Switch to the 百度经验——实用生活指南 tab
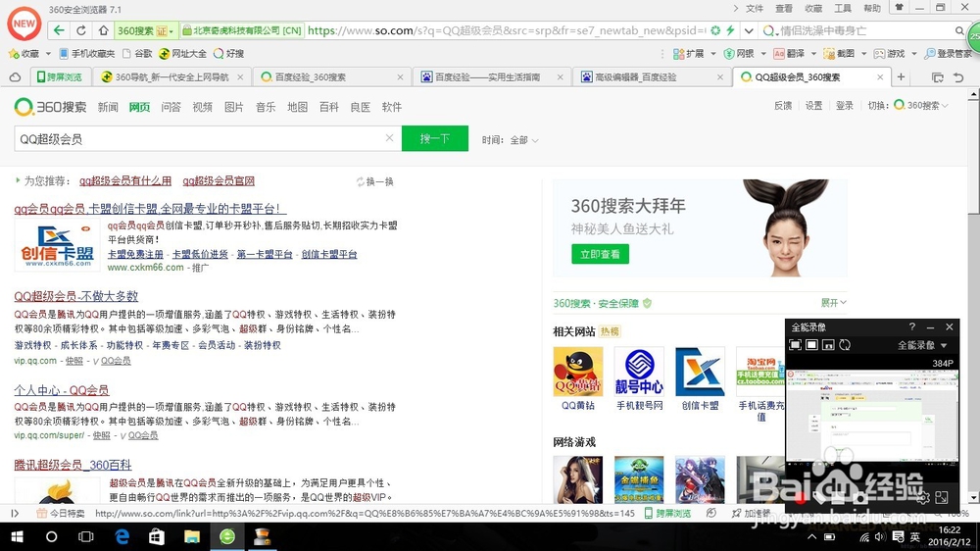This screenshot has height=551, width=980. [x=491, y=76]
